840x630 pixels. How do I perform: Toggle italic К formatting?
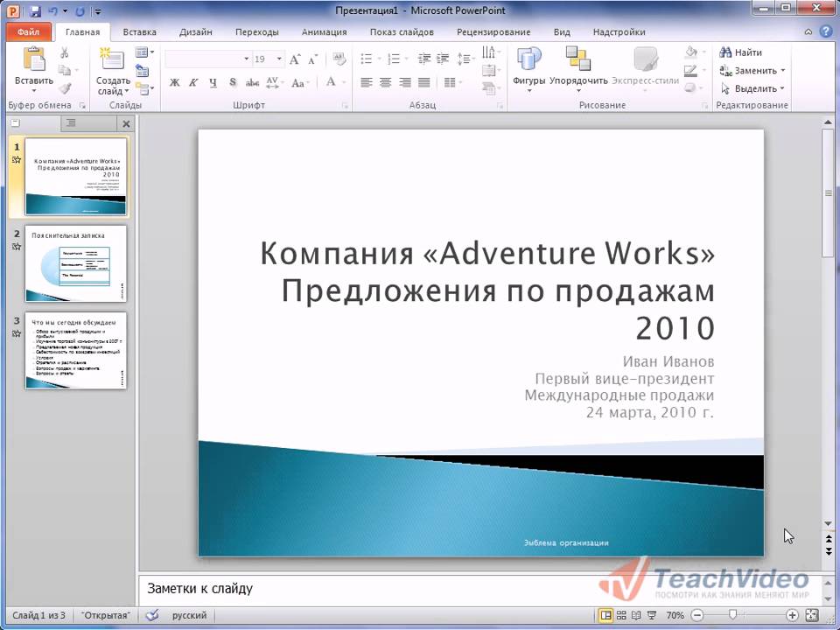click(193, 82)
